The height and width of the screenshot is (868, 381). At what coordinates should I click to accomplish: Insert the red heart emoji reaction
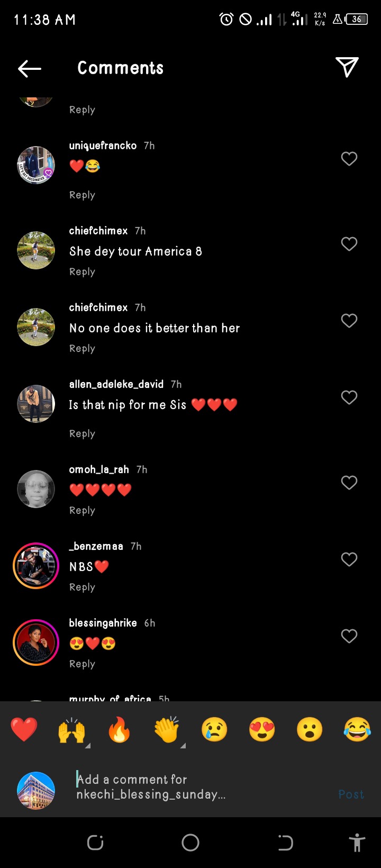[x=24, y=730]
